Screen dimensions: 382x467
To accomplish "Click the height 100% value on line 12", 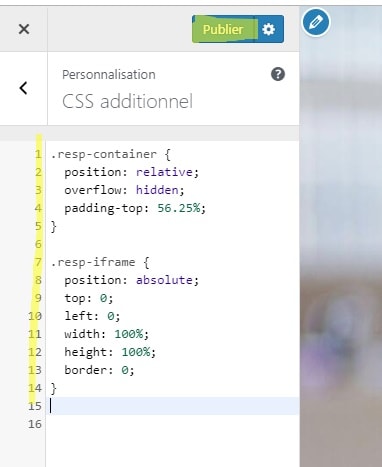I will click(x=136, y=352).
